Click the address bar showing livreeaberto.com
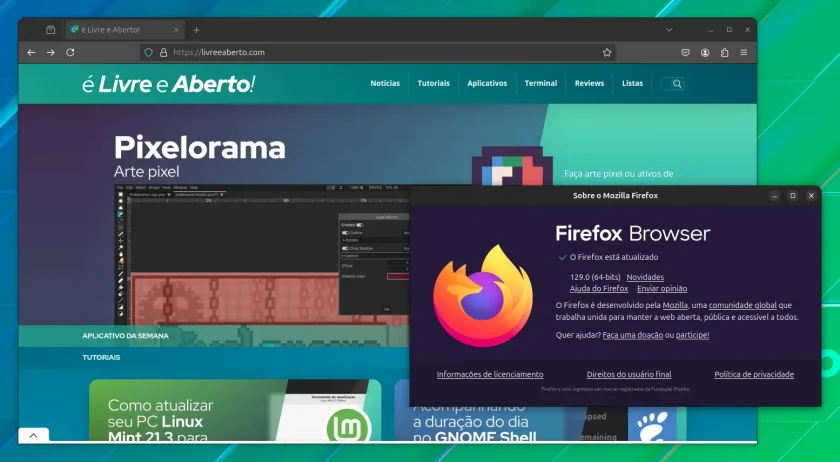Viewport: 840px width, 462px height. point(378,53)
